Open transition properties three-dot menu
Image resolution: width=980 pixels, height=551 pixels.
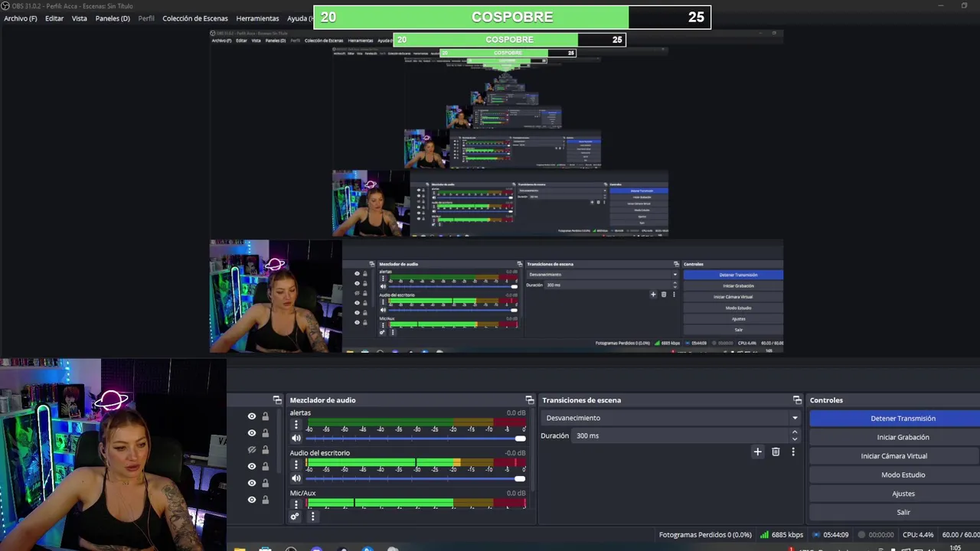793,452
